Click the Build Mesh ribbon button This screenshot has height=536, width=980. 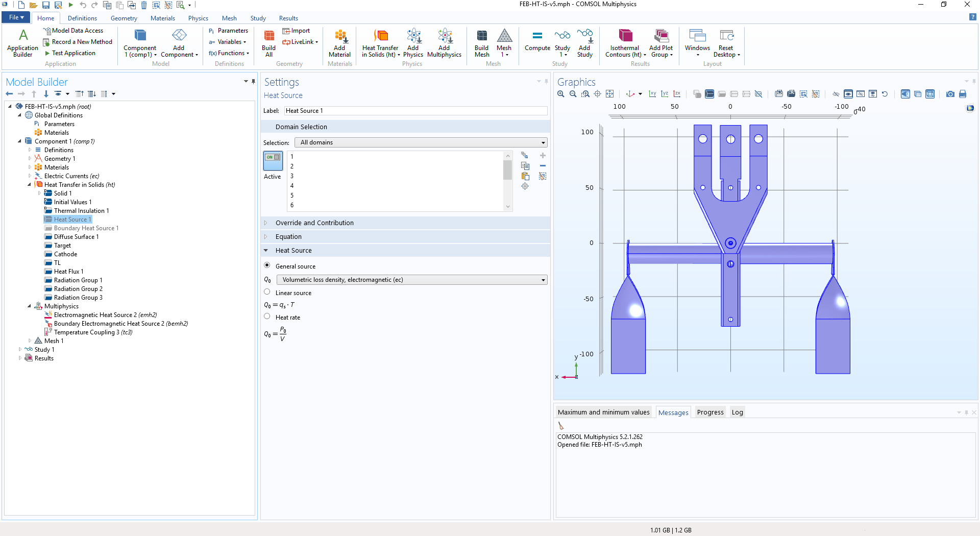(x=482, y=43)
